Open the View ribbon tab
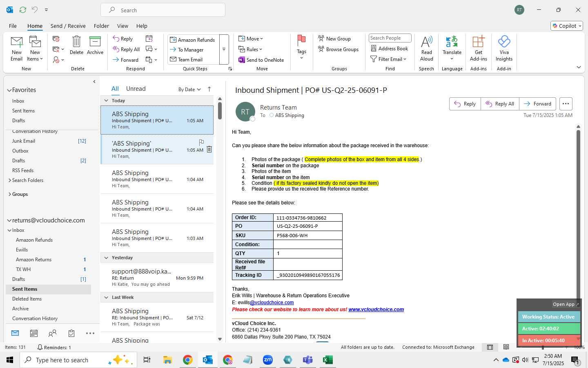 [122, 26]
